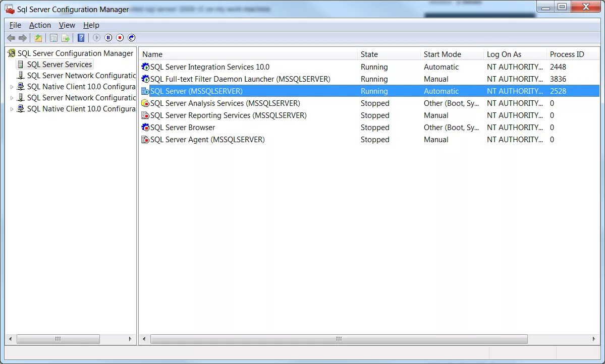Click the Full-text Filter Daemon Launcher row icon
The image size is (605, 364).
pyautogui.click(x=145, y=79)
